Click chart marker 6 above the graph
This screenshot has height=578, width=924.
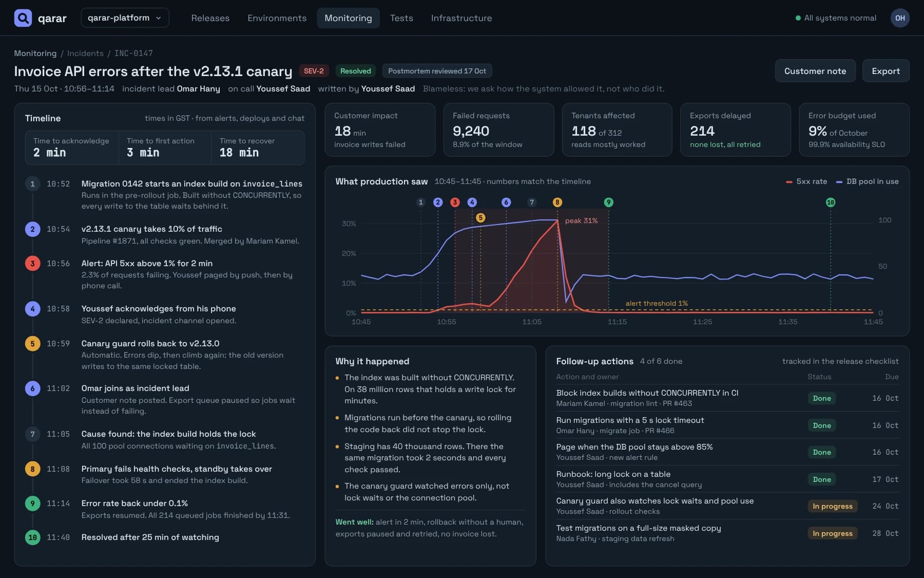(506, 202)
